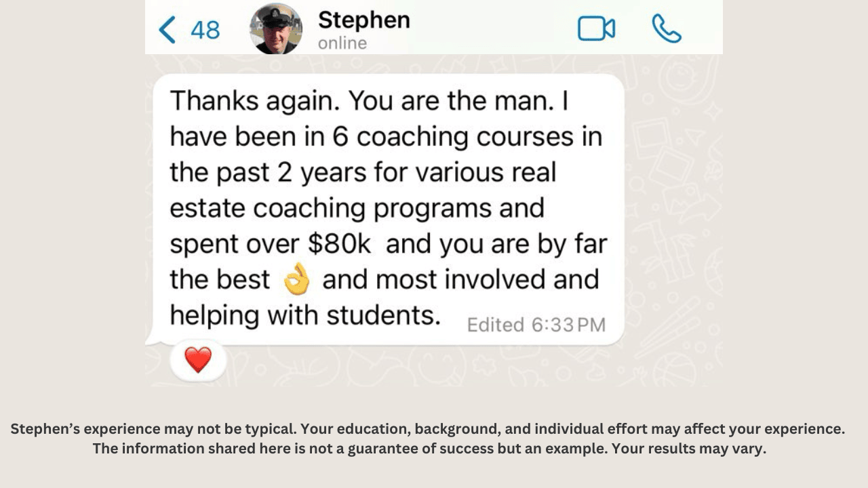Click the unread count 48

click(205, 30)
